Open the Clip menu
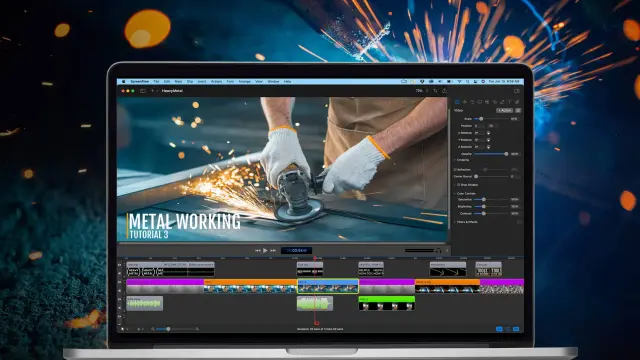The image size is (640, 360). point(190,82)
